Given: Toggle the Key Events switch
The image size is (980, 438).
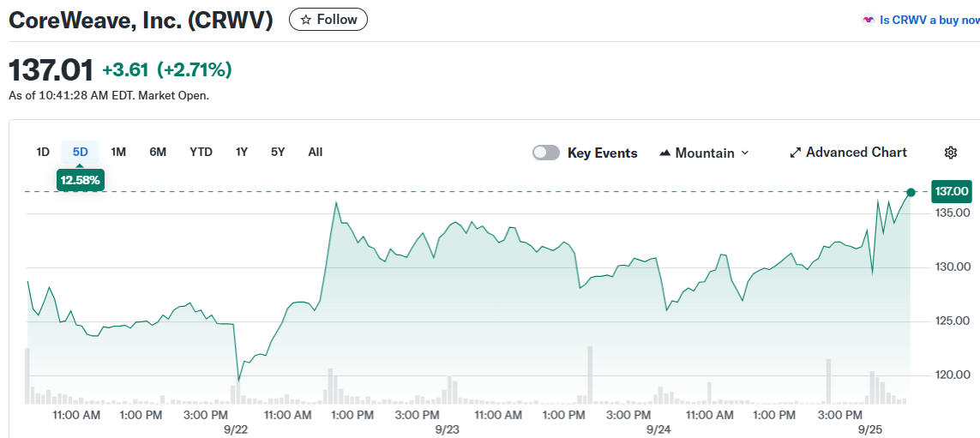Looking at the screenshot, I should pyautogui.click(x=545, y=153).
